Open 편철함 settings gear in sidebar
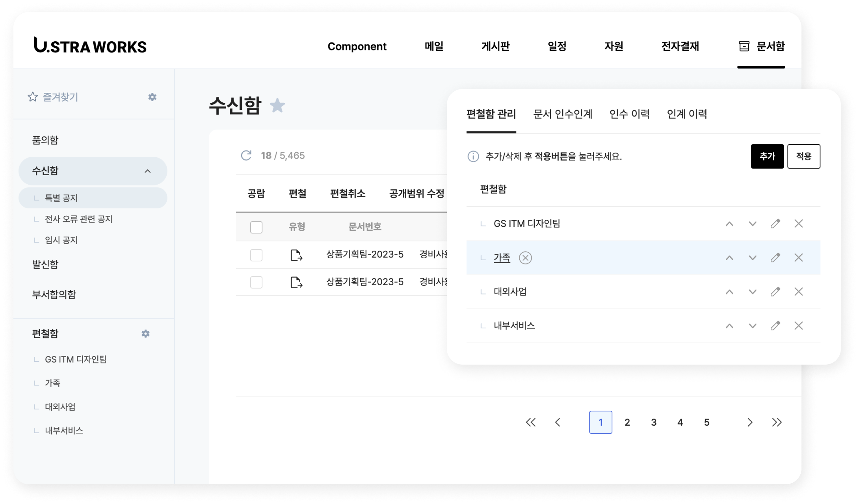859x504 pixels. click(x=145, y=334)
